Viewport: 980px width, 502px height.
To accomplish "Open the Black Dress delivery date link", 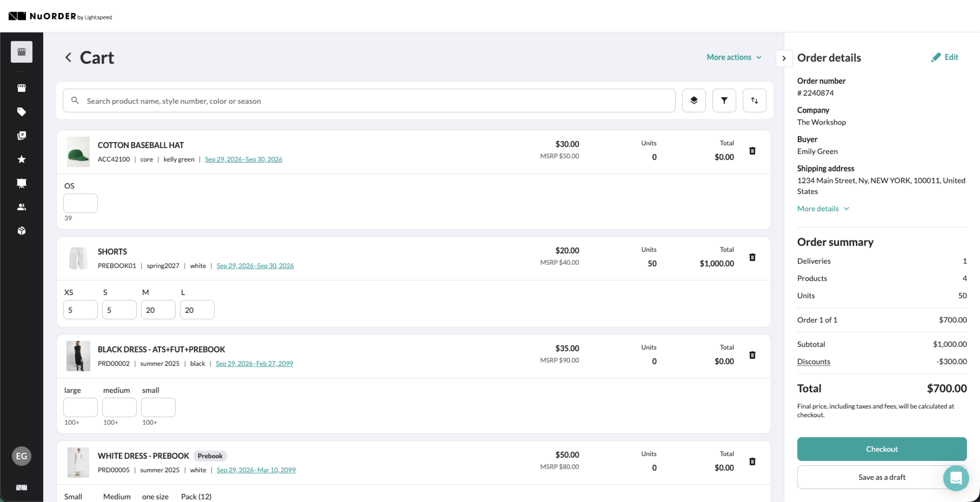I will 255,363.
